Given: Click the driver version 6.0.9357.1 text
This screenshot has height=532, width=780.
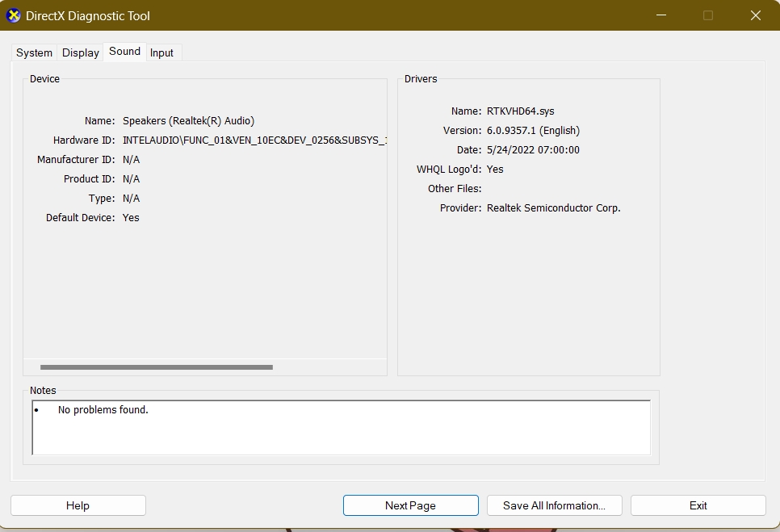Looking at the screenshot, I should click(x=533, y=131).
